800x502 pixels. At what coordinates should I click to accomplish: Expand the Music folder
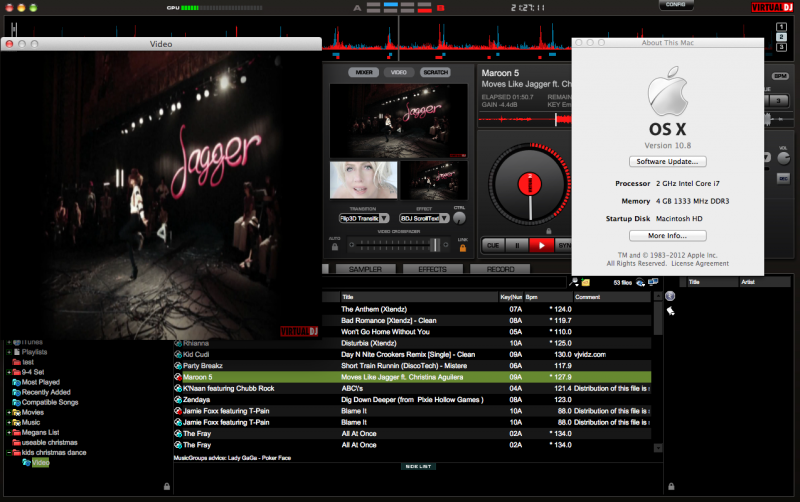coord(9,422)
